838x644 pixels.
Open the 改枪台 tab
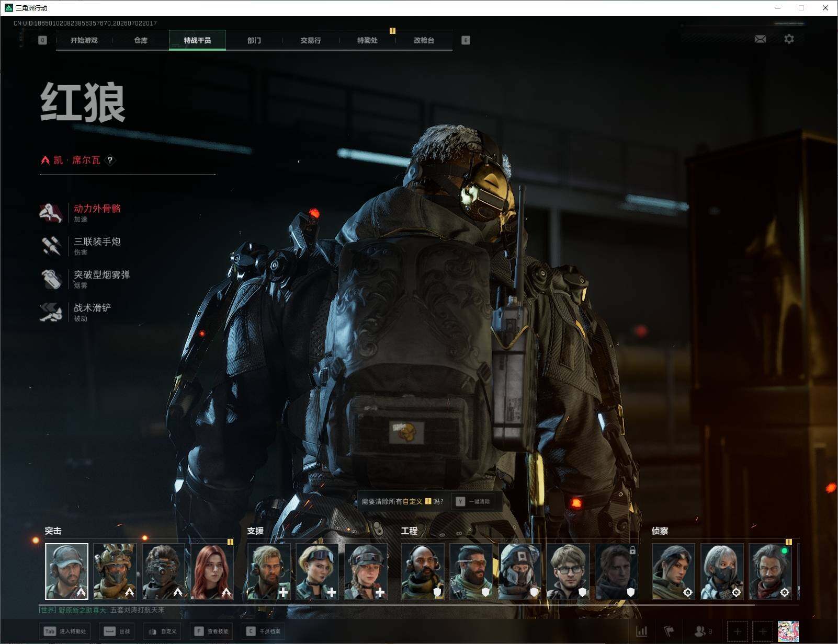[x=424, y=40]
